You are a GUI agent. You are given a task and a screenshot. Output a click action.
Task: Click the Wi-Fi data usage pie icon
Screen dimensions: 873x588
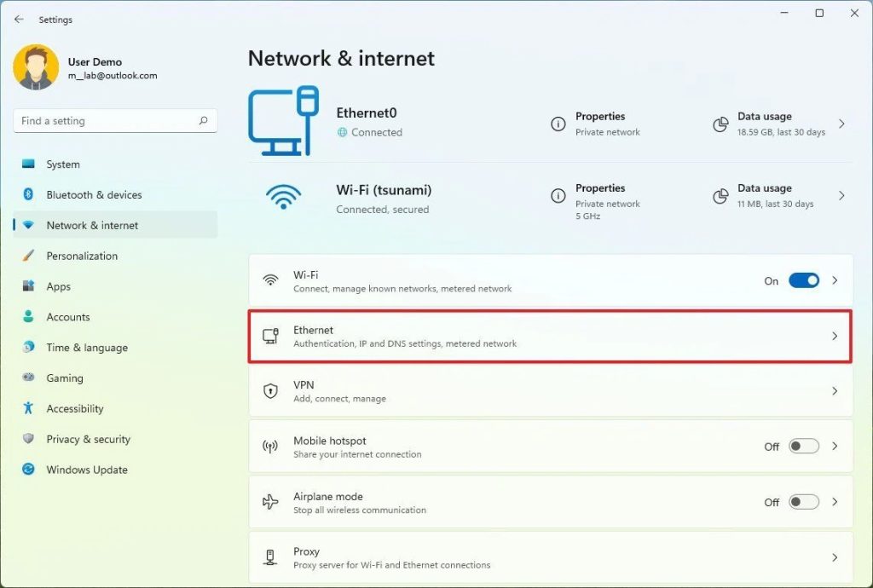click(720, 196)
